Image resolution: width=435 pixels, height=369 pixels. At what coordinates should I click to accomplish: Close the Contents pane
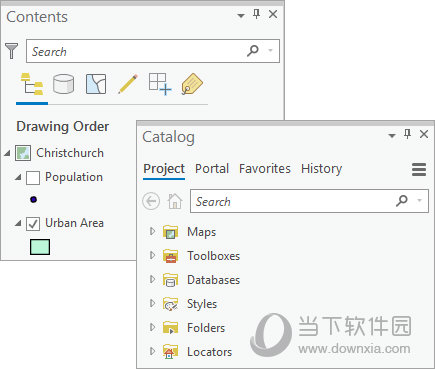pos(273,14)
